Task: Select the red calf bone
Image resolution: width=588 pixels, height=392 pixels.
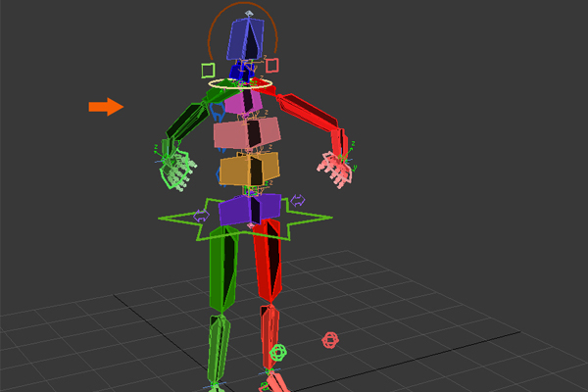Action: pyautogui.click(x=269, y=337)
